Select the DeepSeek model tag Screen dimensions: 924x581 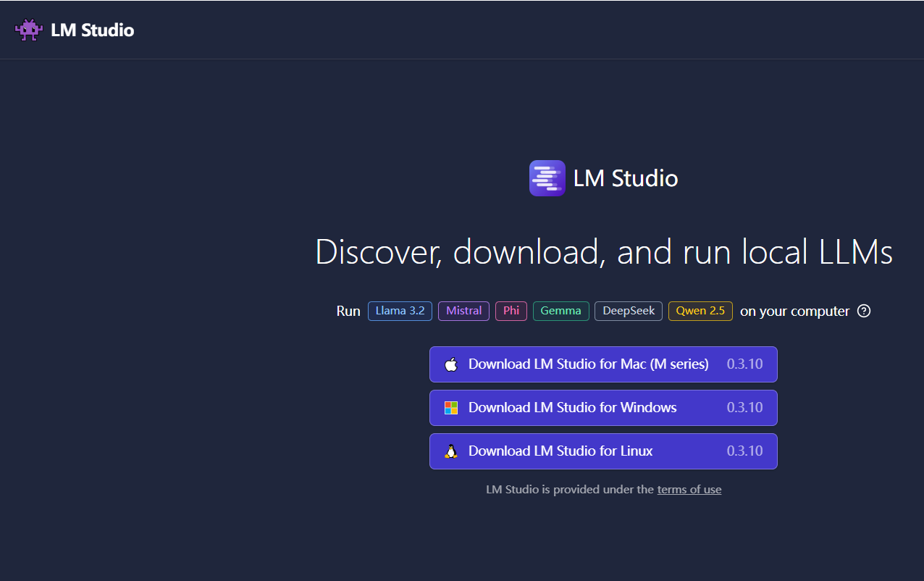click(x=629, y=311)
